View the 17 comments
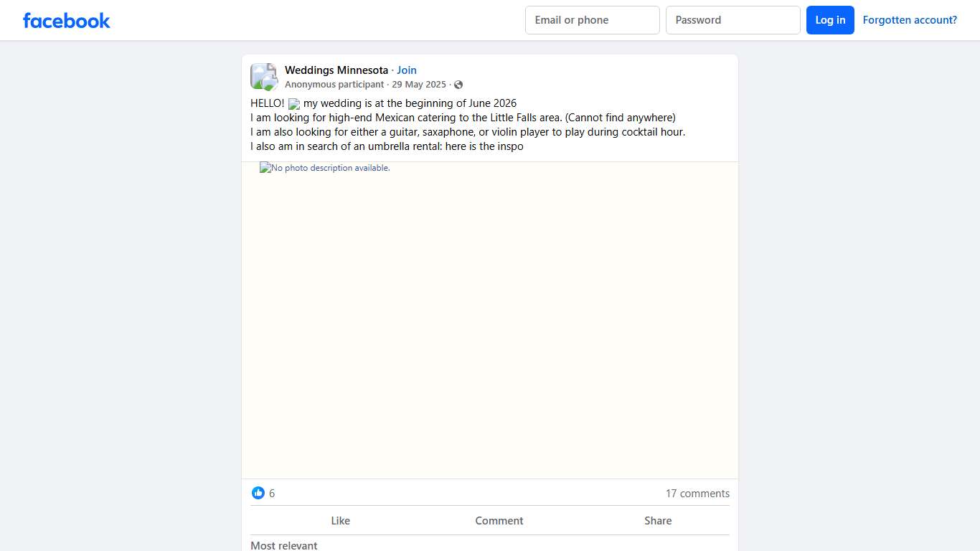This screenshot has width=980, height=551. pos(697,494)
